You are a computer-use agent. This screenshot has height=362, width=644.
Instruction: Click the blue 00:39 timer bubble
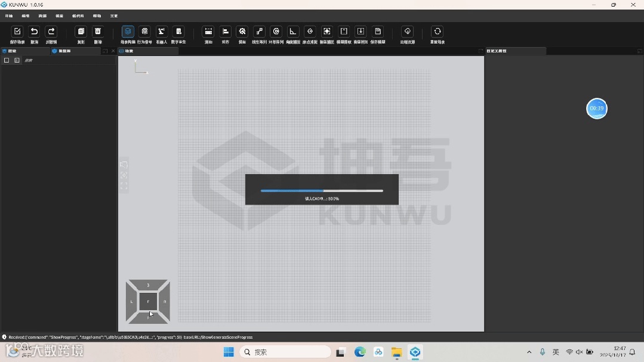596,109
